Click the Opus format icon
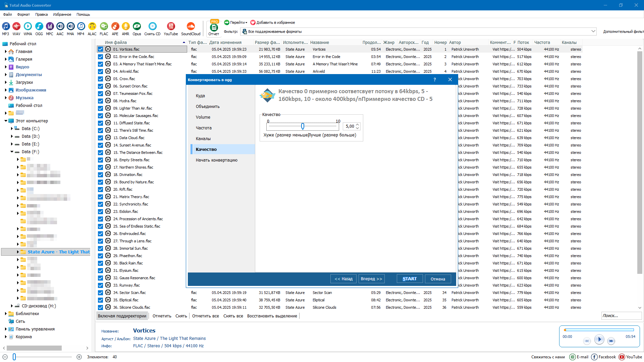 point(137,27)
